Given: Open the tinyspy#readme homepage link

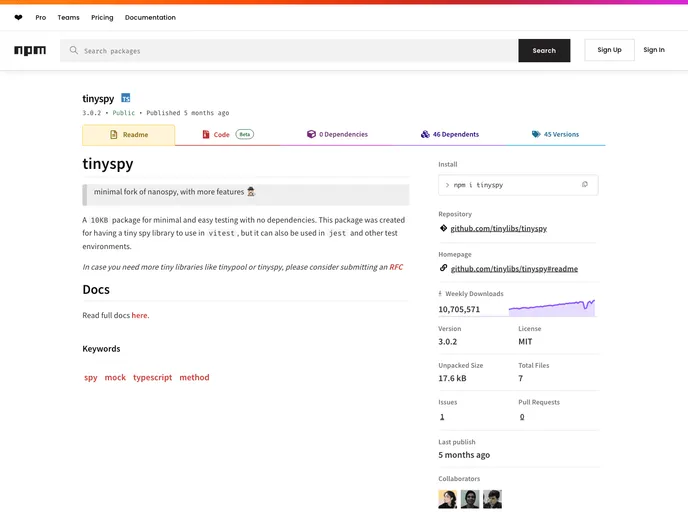Looking at the screenshot, I should [514, 269].
